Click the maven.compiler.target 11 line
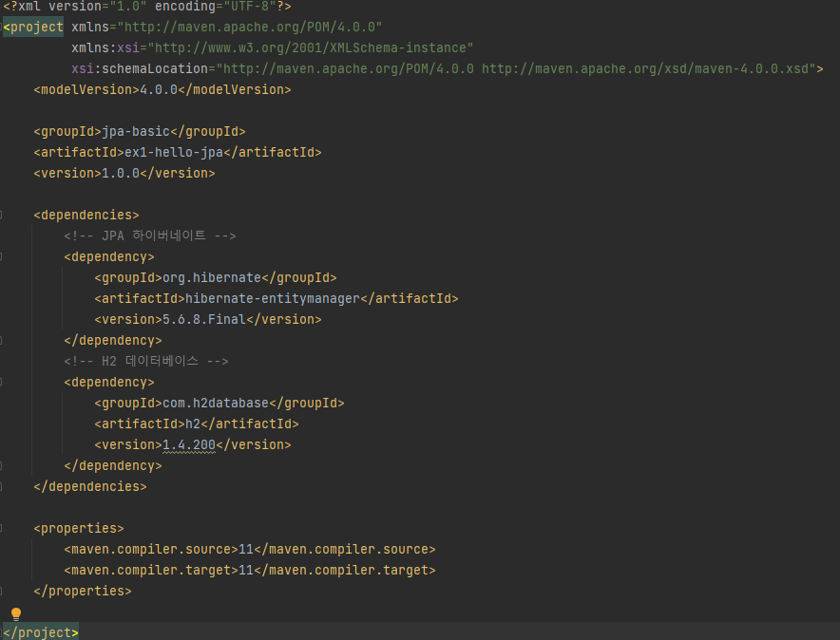This screenshot has height=640, width=840. pos(250,570)
